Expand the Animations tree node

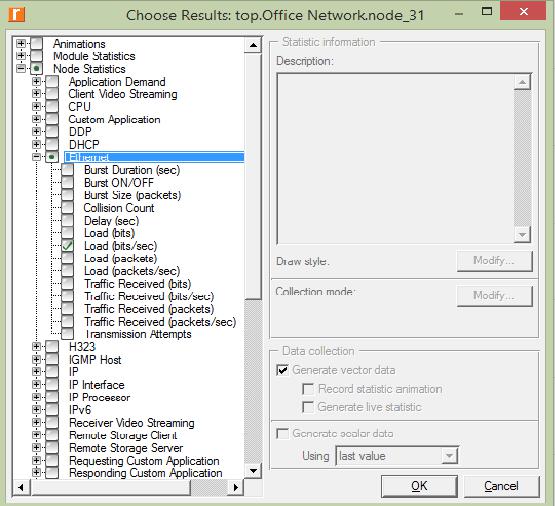pyautogui.click(x=21, y=43)
